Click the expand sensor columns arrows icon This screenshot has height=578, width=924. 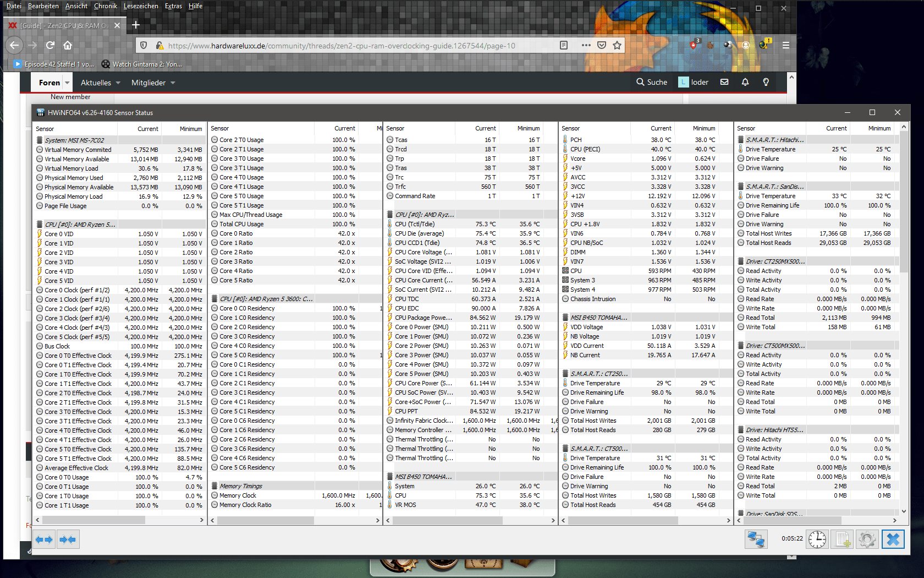44,539
